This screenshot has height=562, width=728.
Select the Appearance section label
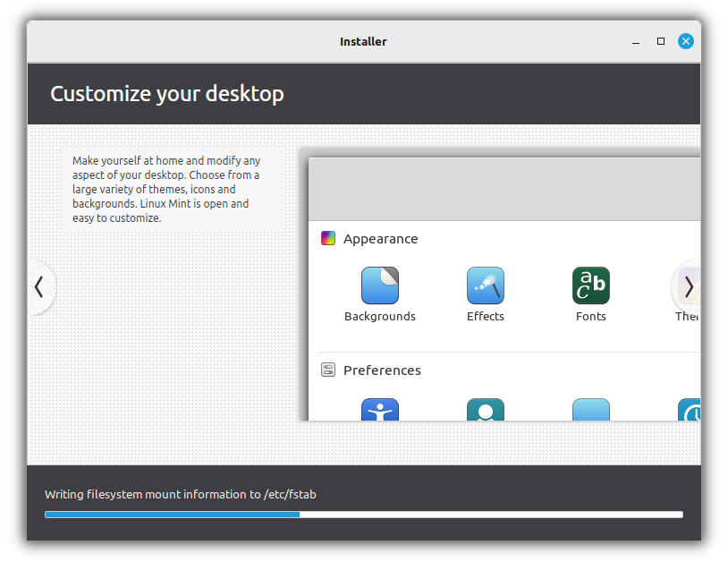pos(381,238)
